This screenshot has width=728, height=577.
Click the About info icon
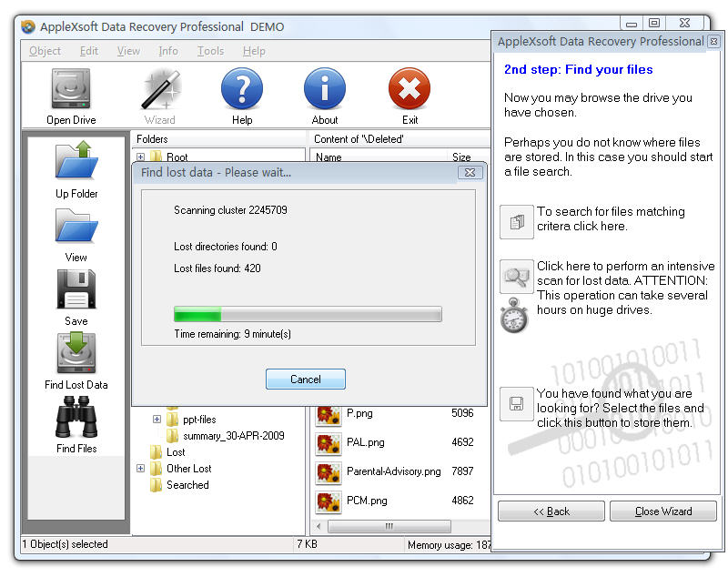(325, 90)
